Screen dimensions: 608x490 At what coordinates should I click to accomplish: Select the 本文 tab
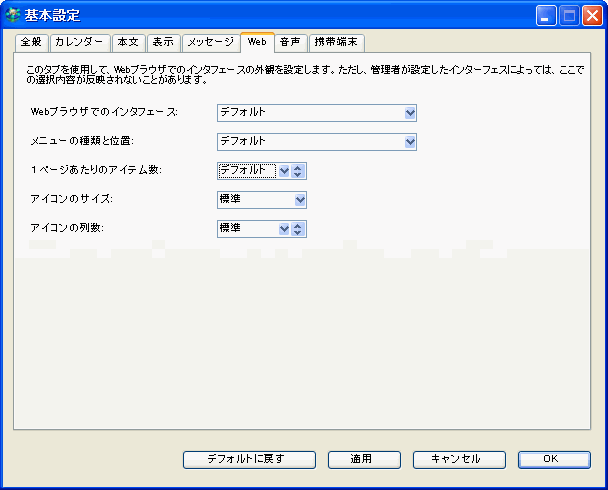point(127,42)
